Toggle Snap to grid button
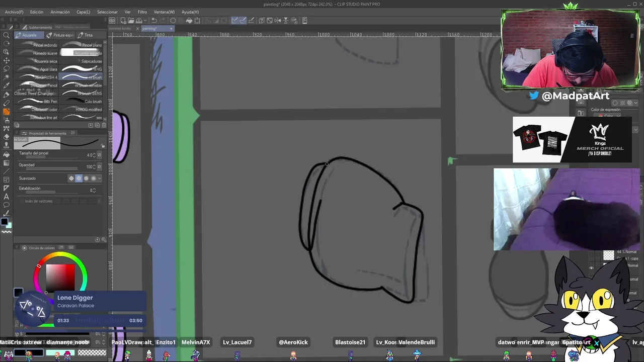Image resolution: width=644 pixels, height=362 pixels. (251, 21)
